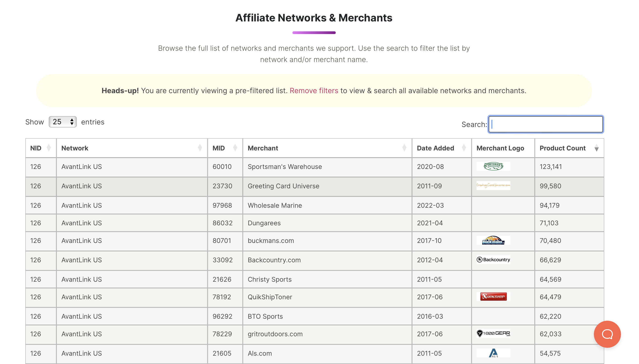Screen dimensions: 639x364
Task: Click MID value 23730
Action: 222,186
